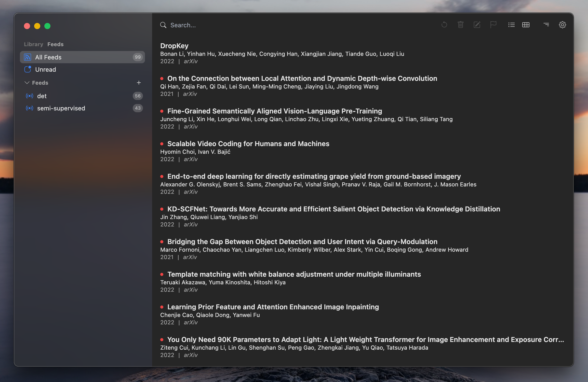Click the flag icon in toolbar
The image size is (588, 382).
493,25
